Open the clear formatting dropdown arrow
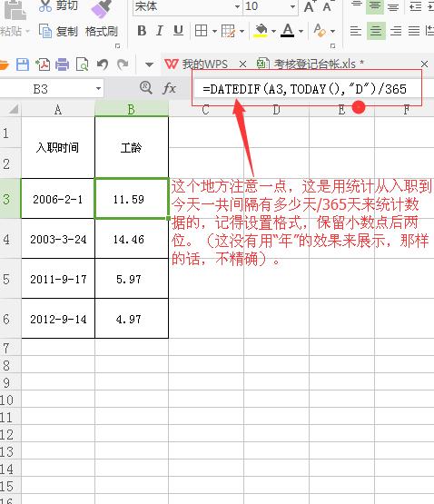The width and height of the screenshot is (434, 504). pos(332,31)
